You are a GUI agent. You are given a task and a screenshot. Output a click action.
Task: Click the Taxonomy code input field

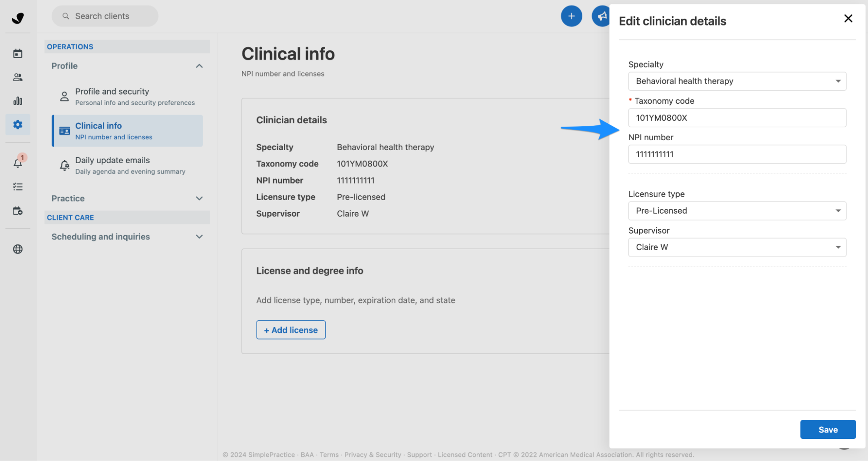tap(737, 118)
